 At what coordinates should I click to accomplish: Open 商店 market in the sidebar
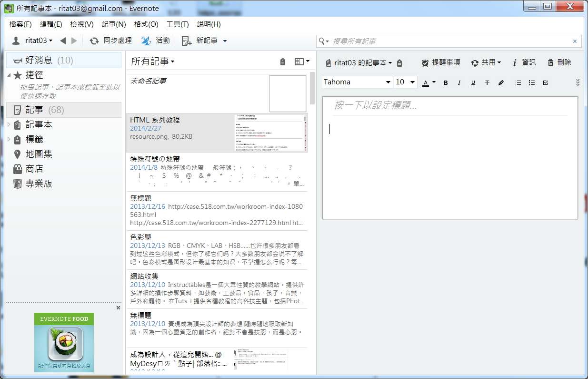tap(34, 169)
